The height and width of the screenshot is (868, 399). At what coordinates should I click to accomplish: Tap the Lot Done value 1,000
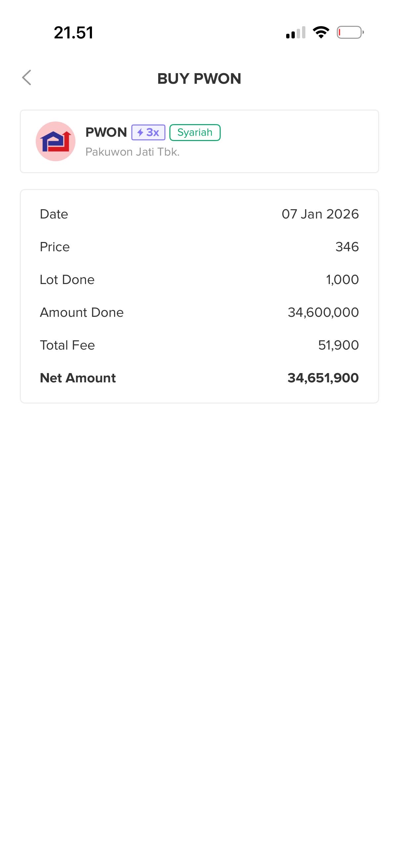click(x=342, y=280)
